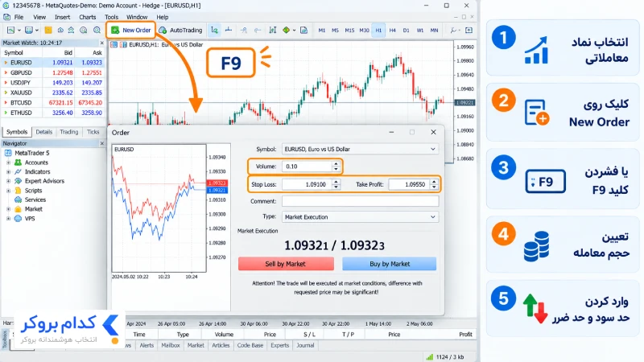This screenshot has width=644, height=362.
Task: Click the Accounts icon in Navigator
Action: coord(18,162)
